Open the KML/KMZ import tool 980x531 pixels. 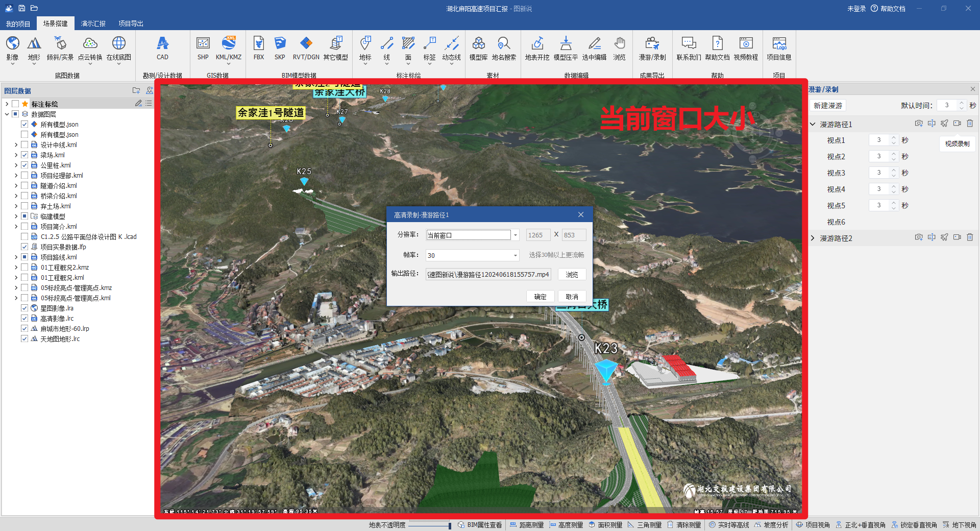(x=228, y=44)
